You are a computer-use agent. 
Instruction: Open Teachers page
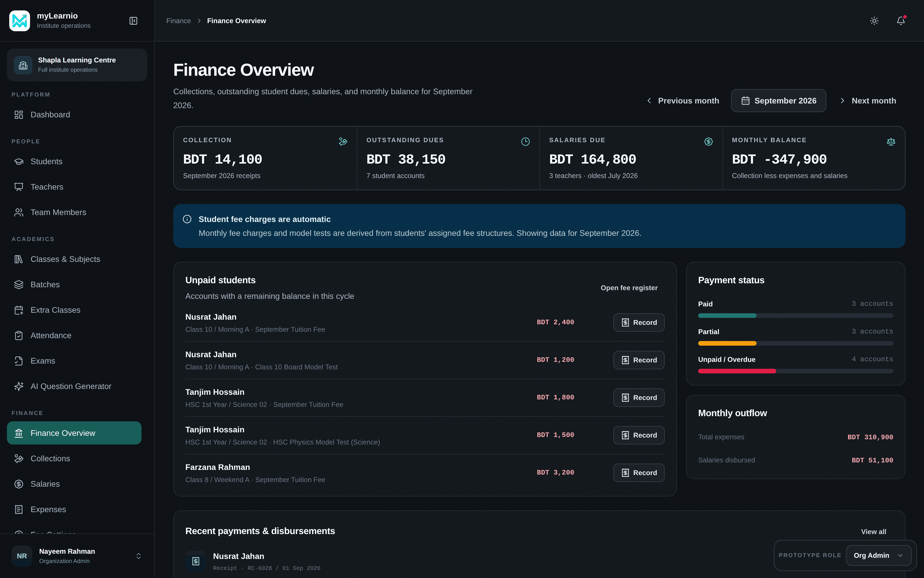click(74, 187)
